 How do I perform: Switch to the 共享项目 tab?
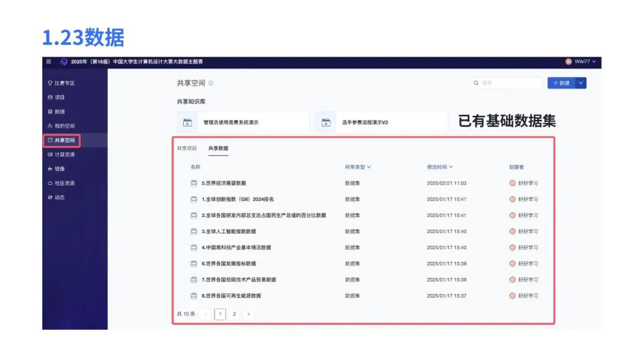187,148
